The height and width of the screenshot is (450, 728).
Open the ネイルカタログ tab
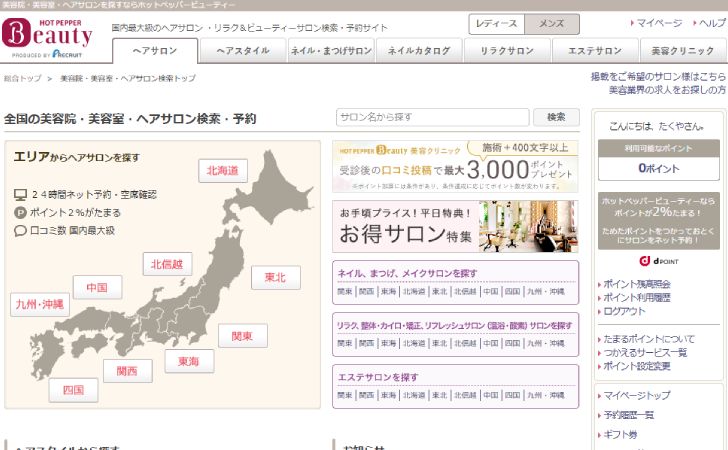(x=419, y=50)
